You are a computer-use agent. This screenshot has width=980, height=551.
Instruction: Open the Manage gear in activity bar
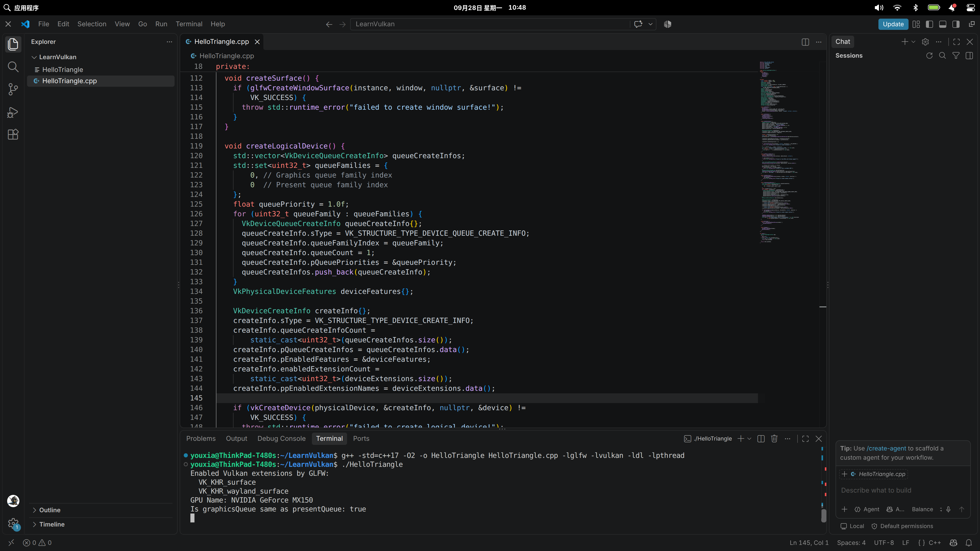13,524
